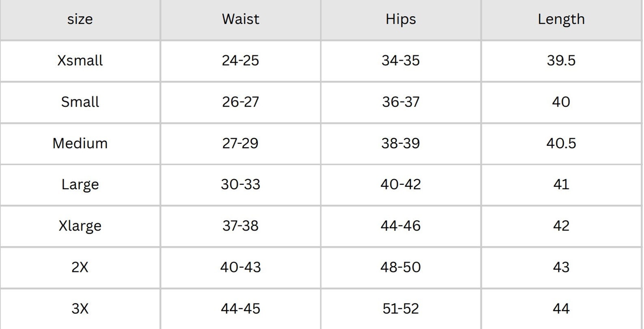This screenshot has width=644, height=329.
Task: Select the size column header
Action: (80, 19)
